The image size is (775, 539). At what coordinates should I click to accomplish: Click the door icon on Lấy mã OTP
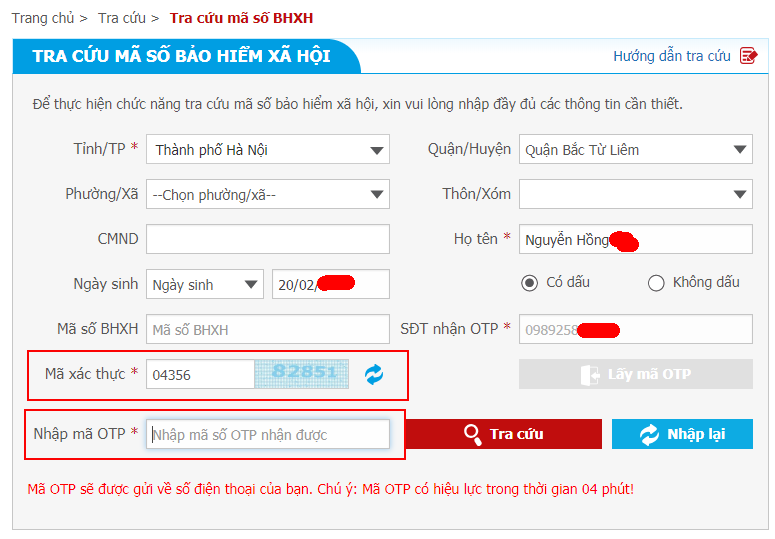pyautogui.click(x=590, y=375)
